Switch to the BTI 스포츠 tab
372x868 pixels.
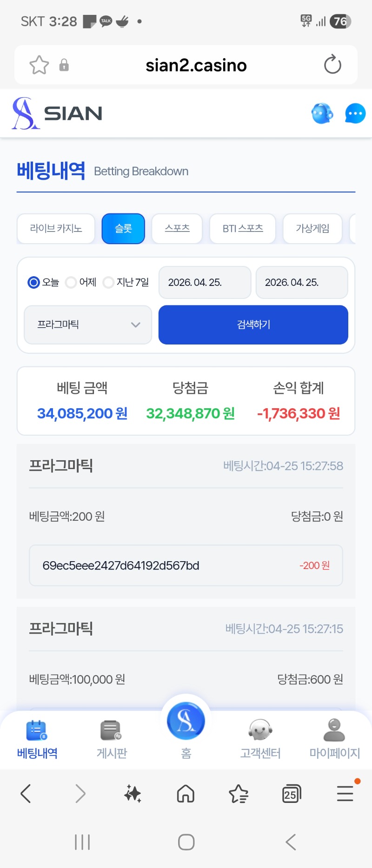[x=243, y=228]
